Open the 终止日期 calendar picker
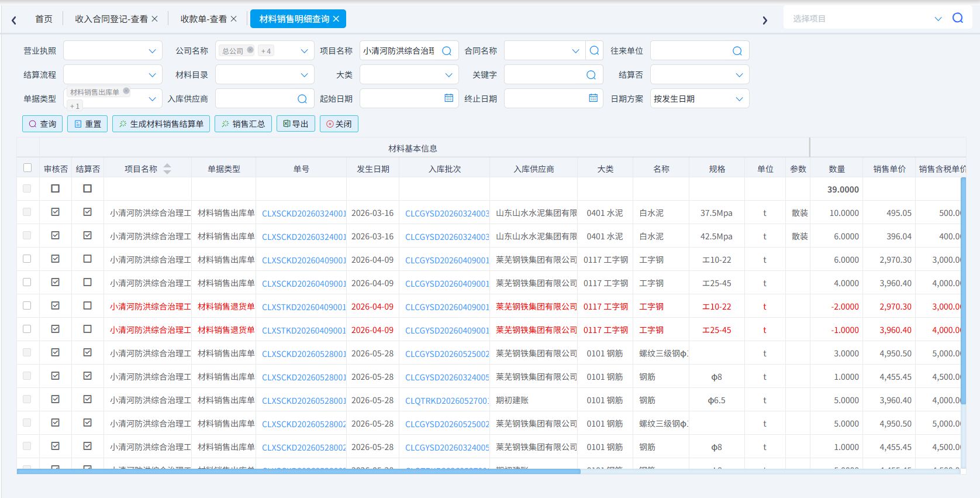 click(593, 98)
